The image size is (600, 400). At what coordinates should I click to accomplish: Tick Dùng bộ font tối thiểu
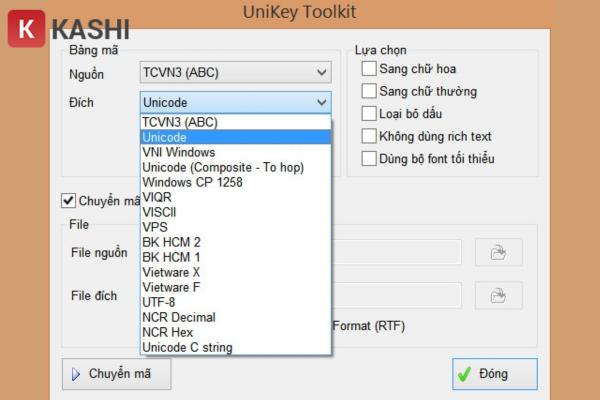point(369,158)
